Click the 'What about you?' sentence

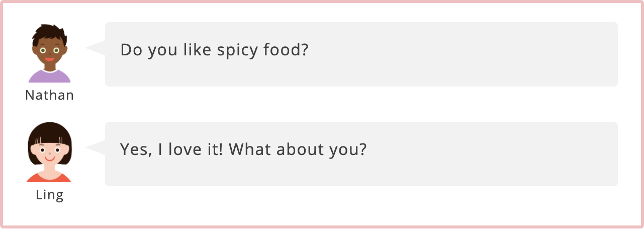(x=297, y=150)
